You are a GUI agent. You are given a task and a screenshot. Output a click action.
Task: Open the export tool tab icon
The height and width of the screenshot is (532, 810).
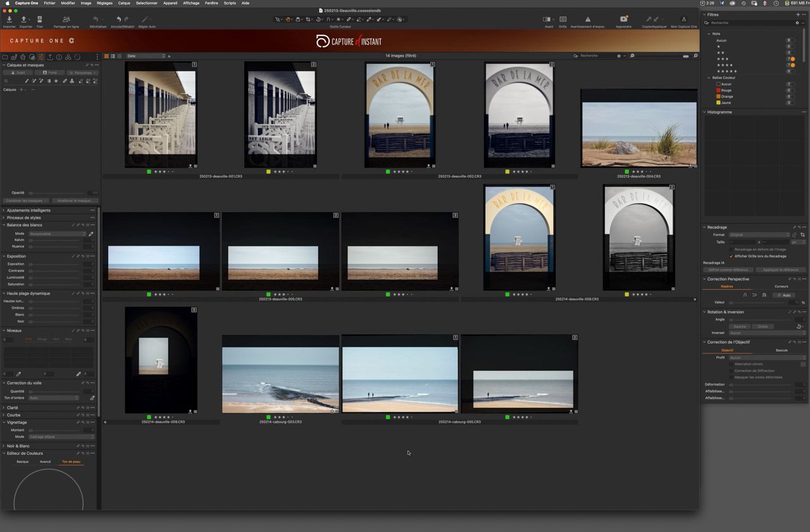50,57
